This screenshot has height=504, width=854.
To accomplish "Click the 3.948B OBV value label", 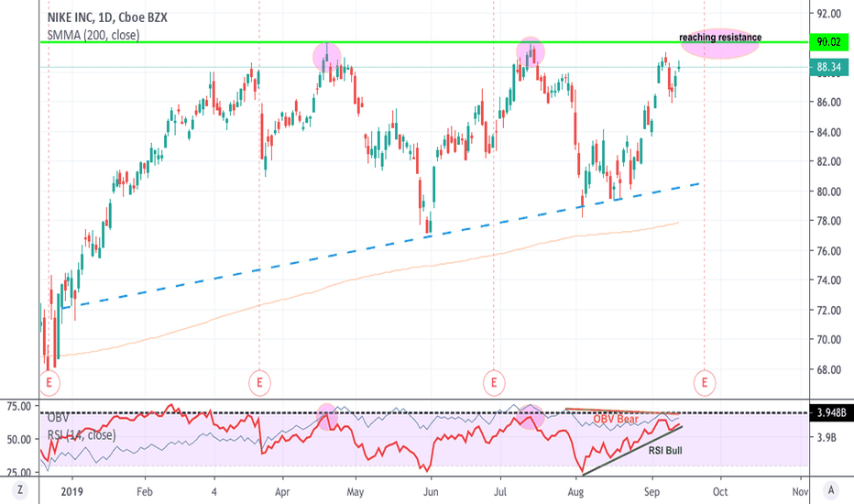I will click(832, 412).
